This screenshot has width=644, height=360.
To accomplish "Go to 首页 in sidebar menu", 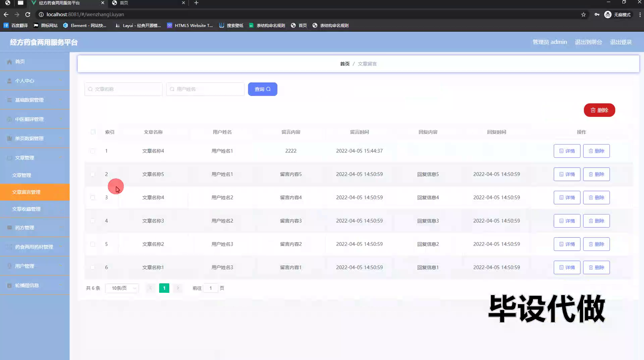I will 35,61.
